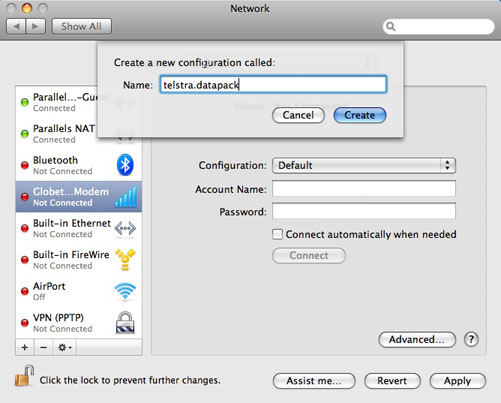Click the green status dot for Parallels NAT
501x403 pixels.
coord(25,134)
